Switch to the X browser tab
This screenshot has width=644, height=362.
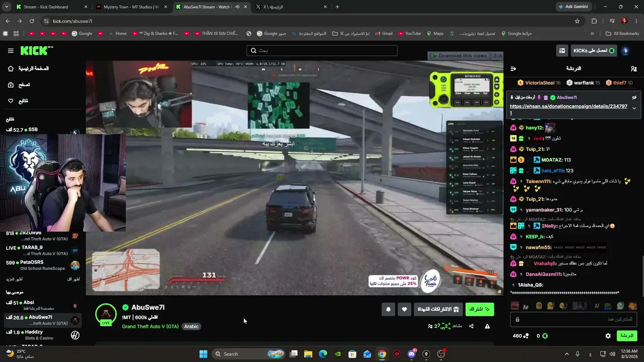292,7
